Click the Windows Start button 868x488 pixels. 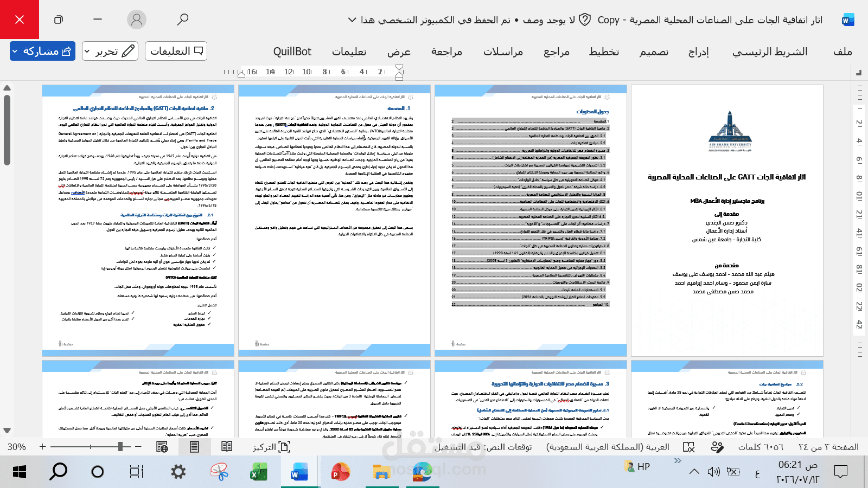tap(20, 472)
